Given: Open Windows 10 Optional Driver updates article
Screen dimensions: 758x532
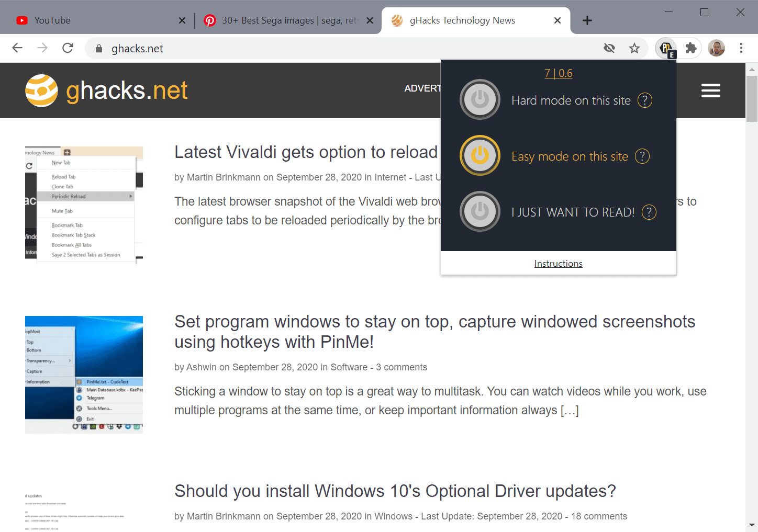Looking at the screenshot, I should tap(395, 491).
